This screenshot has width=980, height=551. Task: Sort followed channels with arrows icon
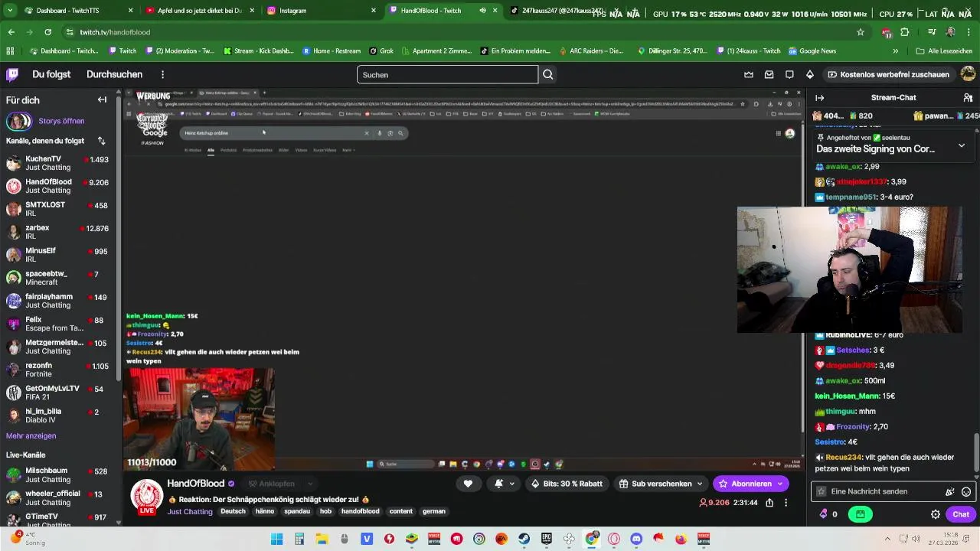pos(101,141)
